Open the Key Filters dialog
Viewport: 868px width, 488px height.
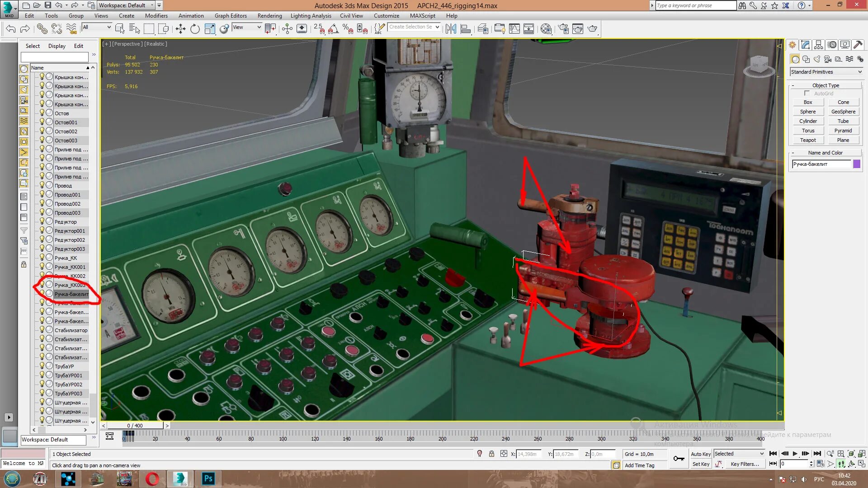[745, 464]
